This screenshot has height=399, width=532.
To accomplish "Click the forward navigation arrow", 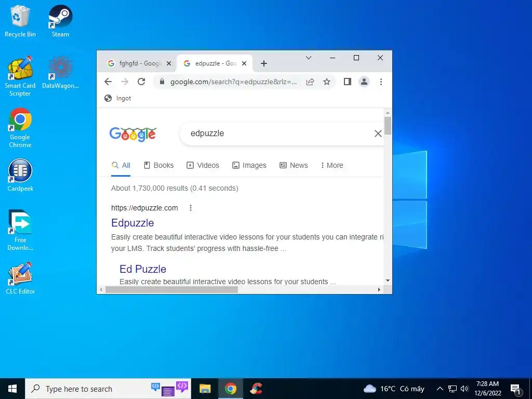I will click(125, 82).
